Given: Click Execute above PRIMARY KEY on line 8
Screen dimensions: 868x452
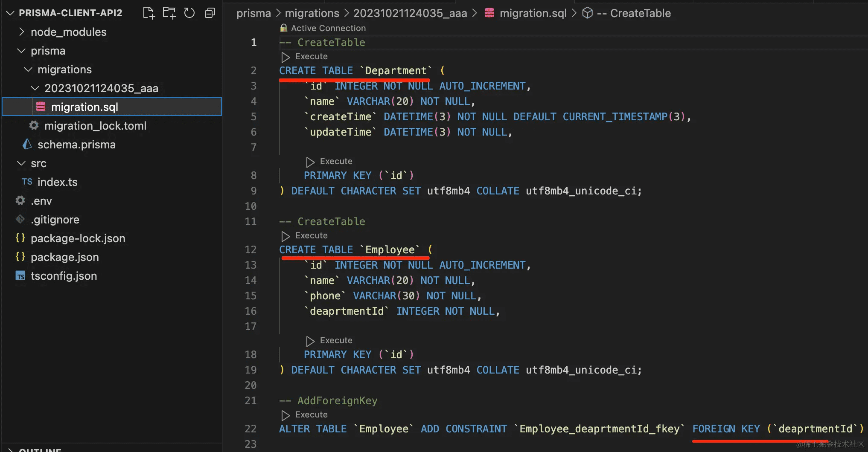Looking at the screenshot, I should pyautogui.click(x=335, y=162).
